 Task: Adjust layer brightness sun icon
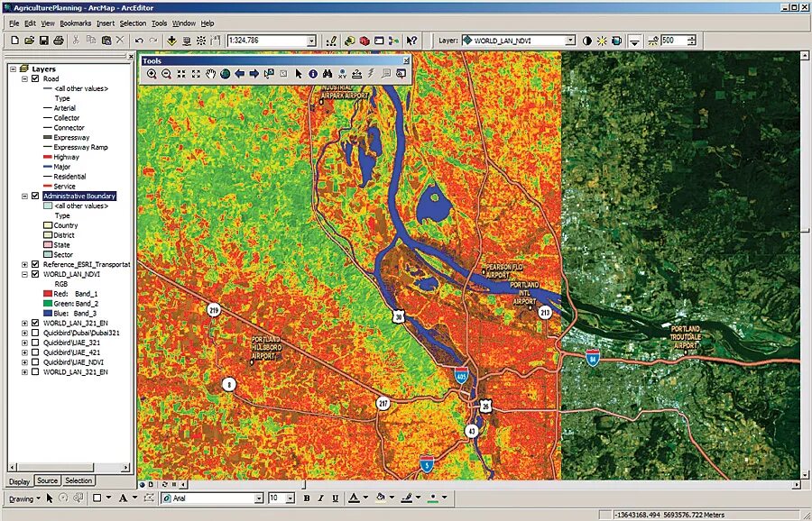601,41
